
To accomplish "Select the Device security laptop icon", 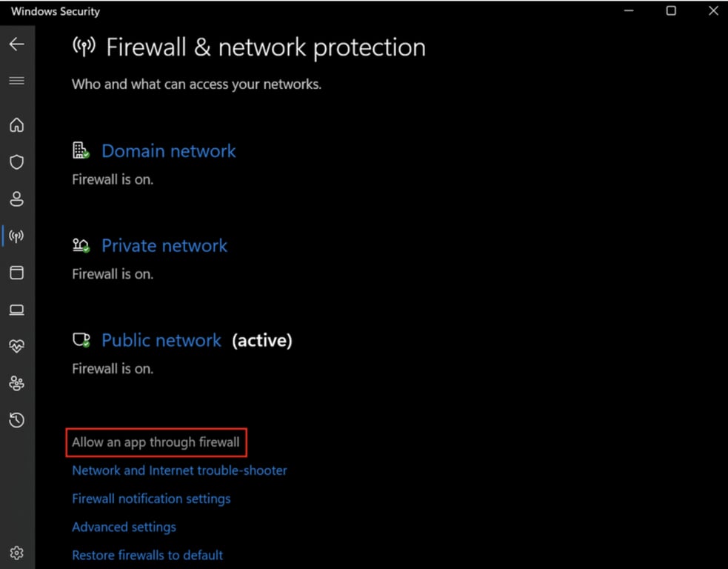I will (17, 310).
